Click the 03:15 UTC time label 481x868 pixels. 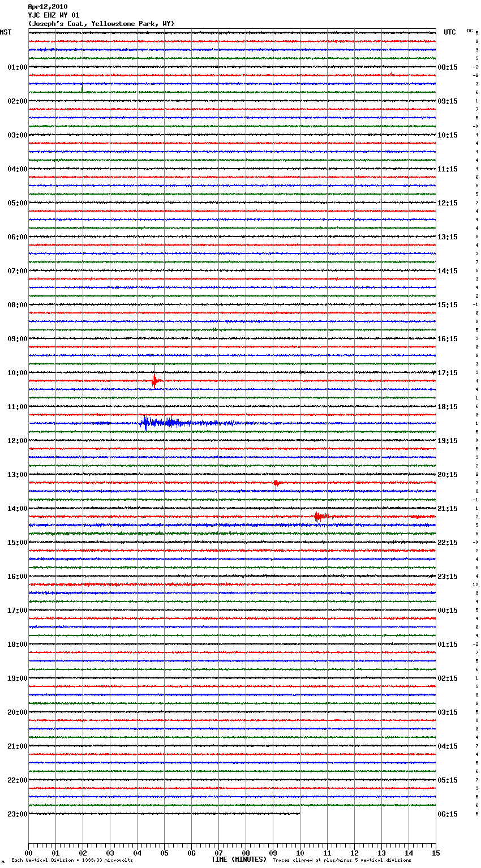point(448,712)
